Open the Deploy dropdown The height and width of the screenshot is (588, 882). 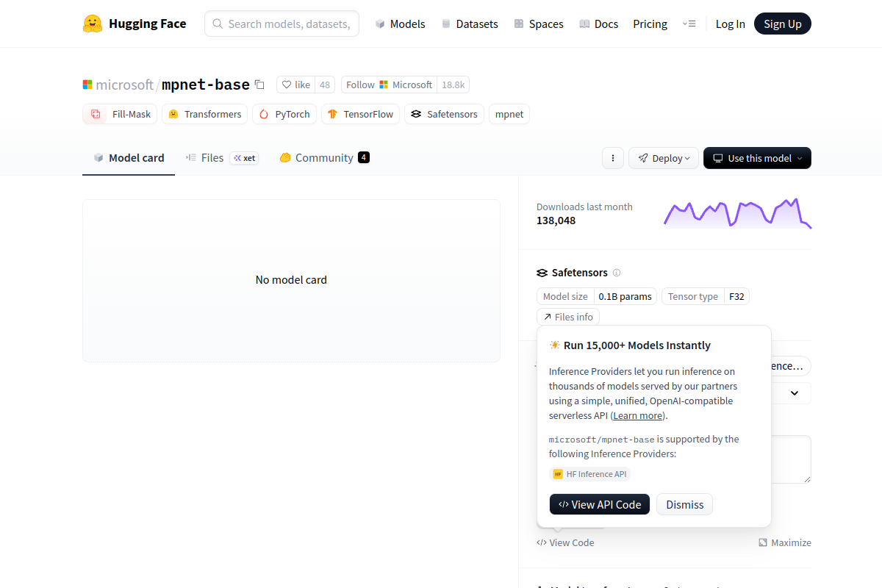coord(663,157)
